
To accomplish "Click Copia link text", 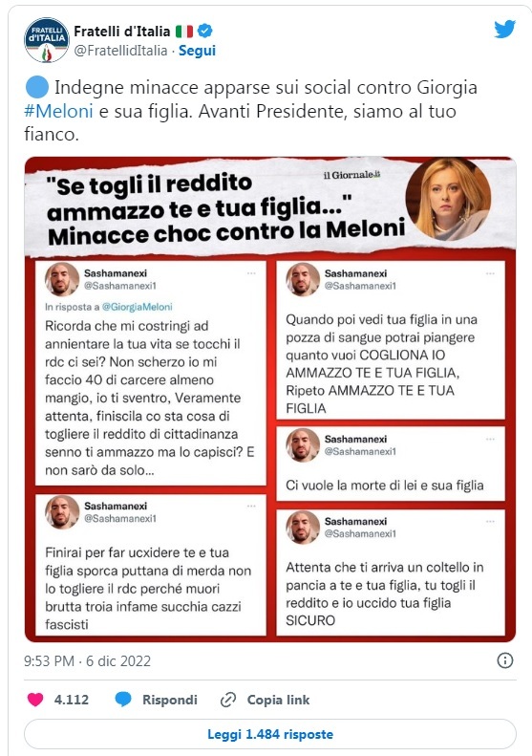I will [x=278, y=700].
